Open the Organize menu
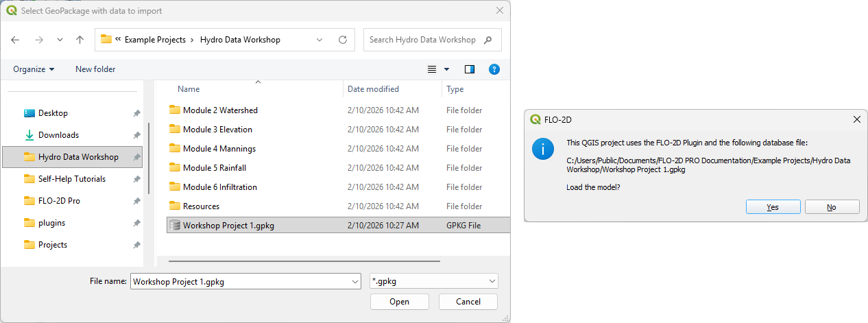Image resolution: width=868 pixels, height=323 pixels. 34,69
